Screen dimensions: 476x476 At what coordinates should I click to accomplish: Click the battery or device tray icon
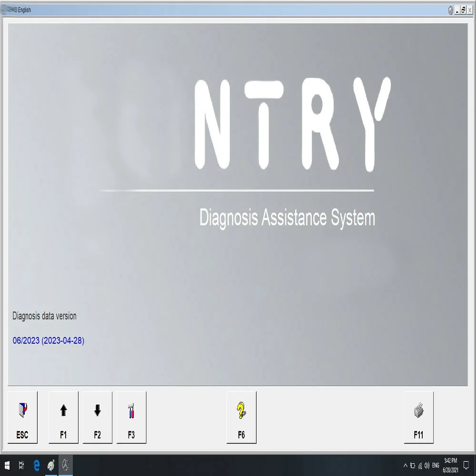(413, 466)
